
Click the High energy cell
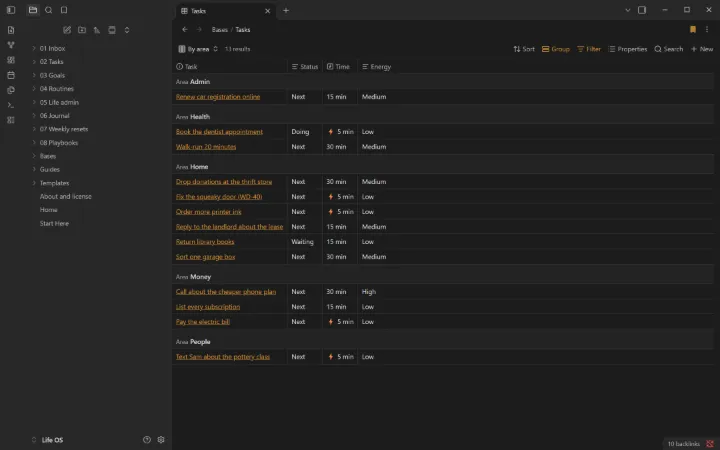pos(369,292)
